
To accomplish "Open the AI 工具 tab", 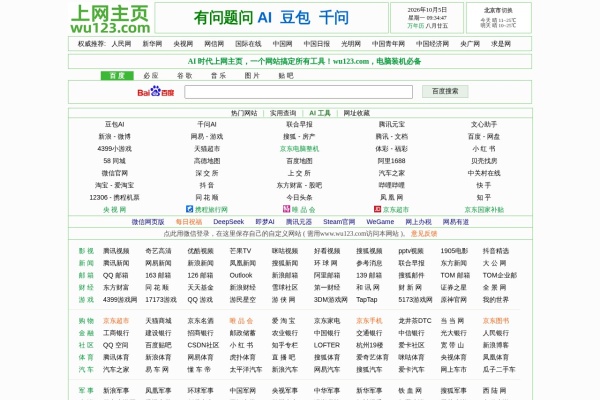I will [320, 113].
